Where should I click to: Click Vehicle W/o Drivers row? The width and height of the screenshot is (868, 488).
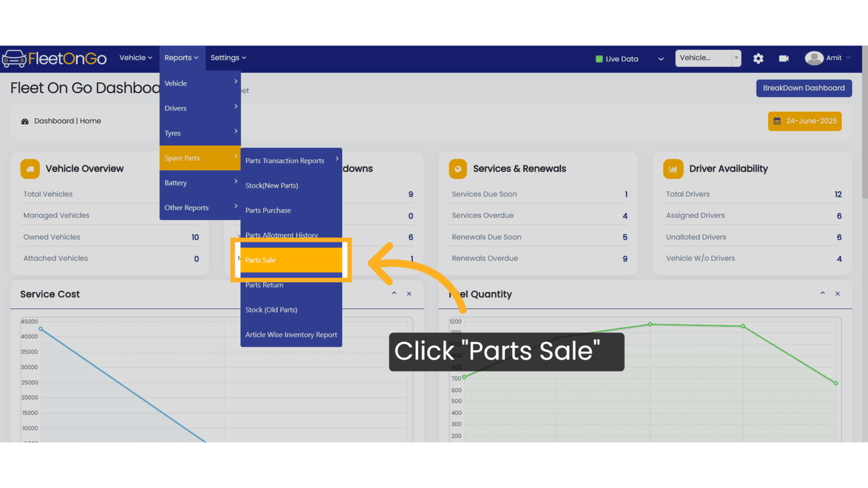coord(753,258)
